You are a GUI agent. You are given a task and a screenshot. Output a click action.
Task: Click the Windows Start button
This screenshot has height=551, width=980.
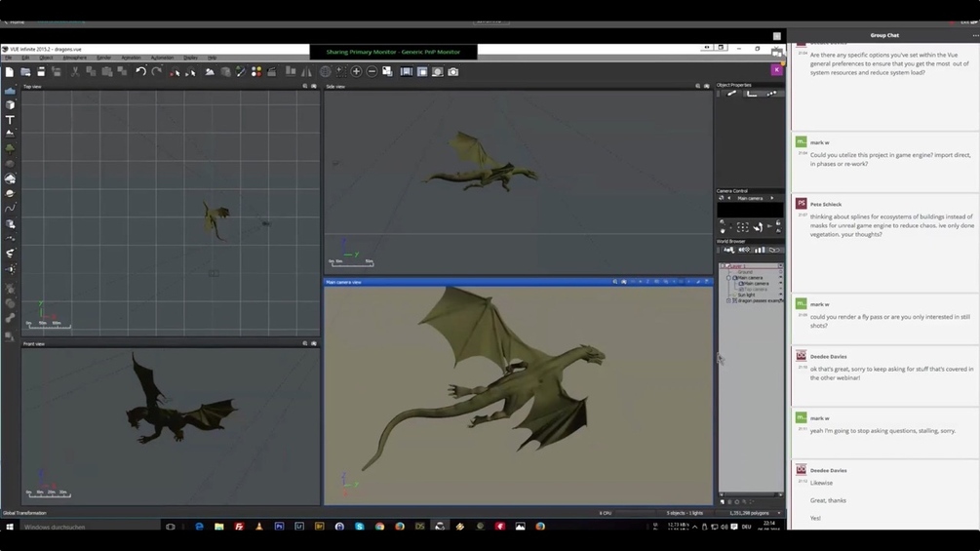click(10, 527)
